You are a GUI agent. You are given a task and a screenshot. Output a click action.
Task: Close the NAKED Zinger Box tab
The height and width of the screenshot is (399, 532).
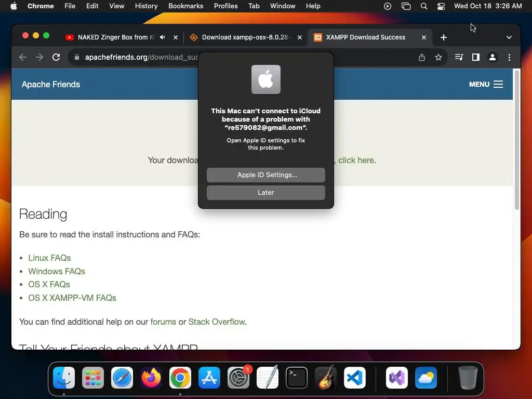(x=176, y=37)
